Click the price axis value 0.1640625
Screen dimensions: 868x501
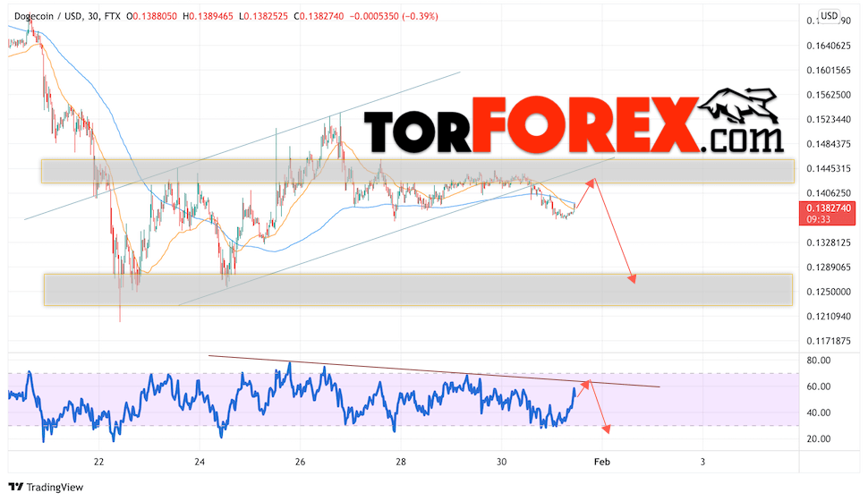point(829,46)
